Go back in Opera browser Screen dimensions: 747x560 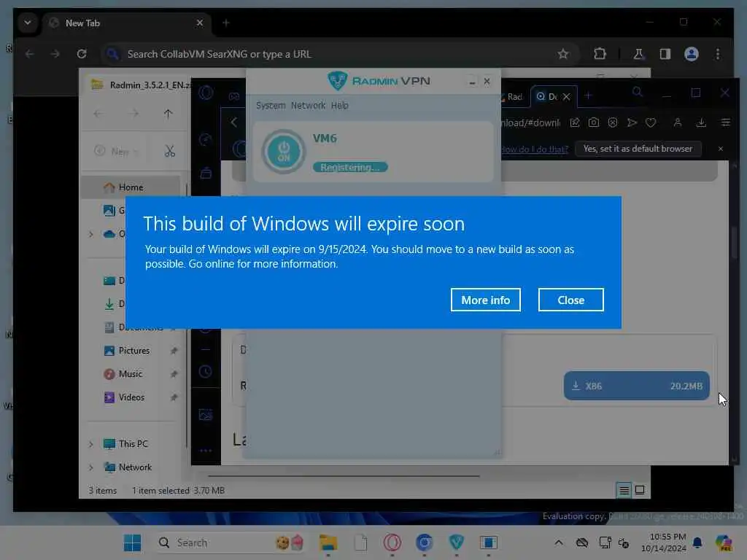234,122
